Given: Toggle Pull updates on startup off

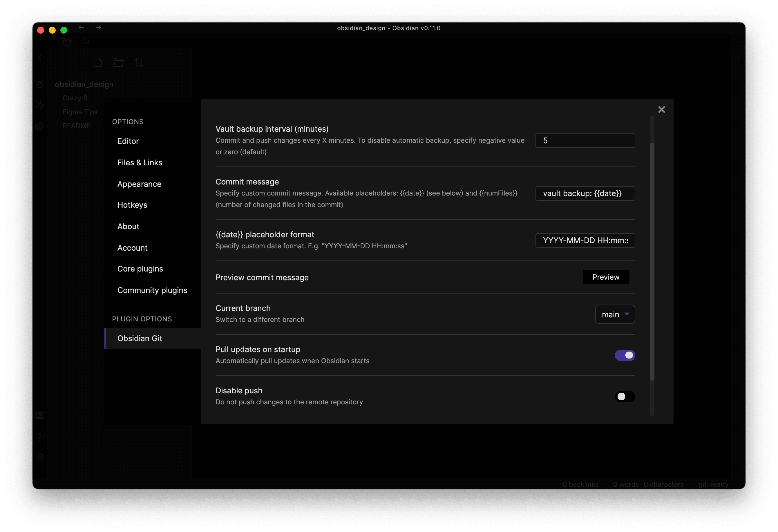Looking at the screenshot, I should (625, 355).
